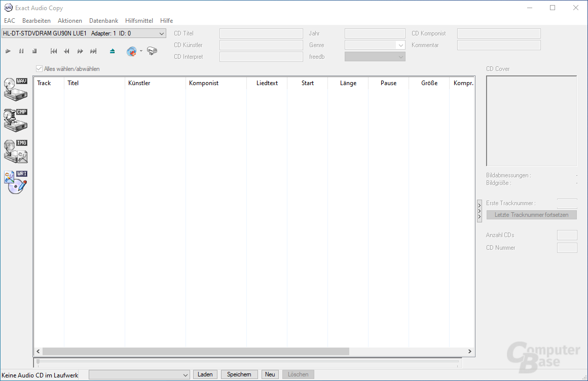Screen dimensions: 588x381
Task: Click the CD player retrieval icon
Action: coord(152,51)
